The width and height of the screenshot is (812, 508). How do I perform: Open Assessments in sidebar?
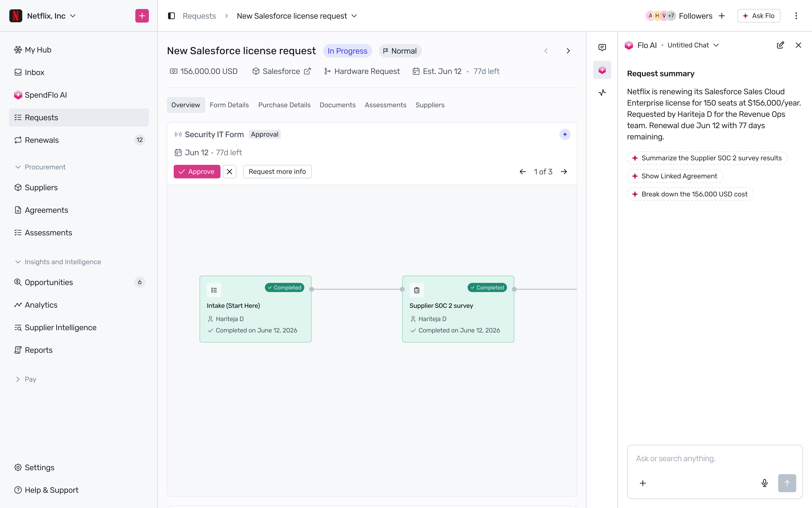79,233
